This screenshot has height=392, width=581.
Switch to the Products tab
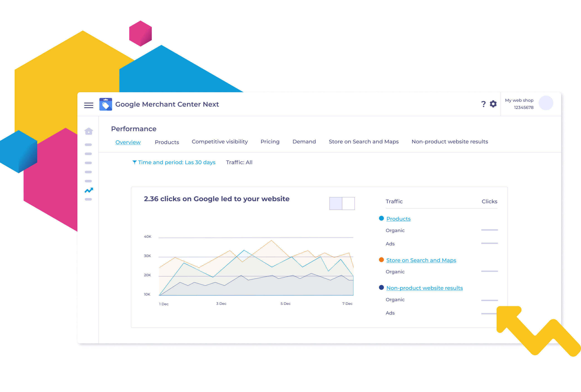point(167,142)
